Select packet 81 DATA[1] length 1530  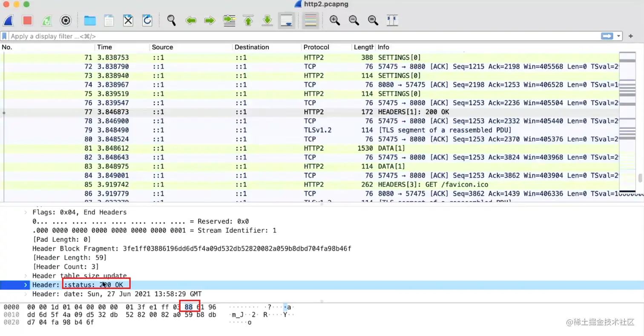point(309,148)
